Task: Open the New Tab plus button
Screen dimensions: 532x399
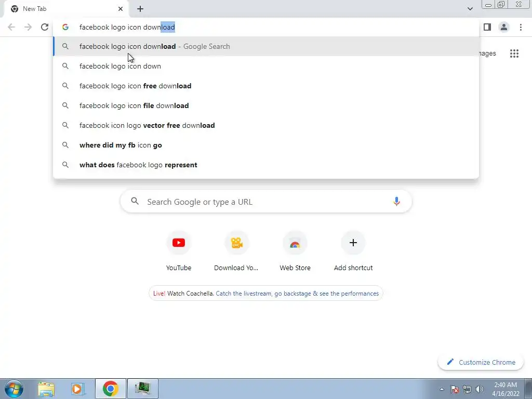Action: click(140, 9)
